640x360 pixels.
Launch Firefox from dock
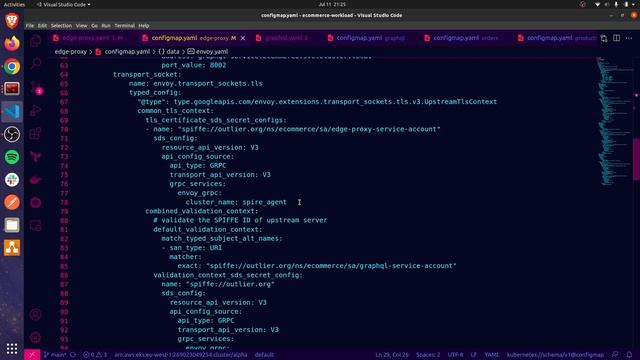(x=12, y=43)
